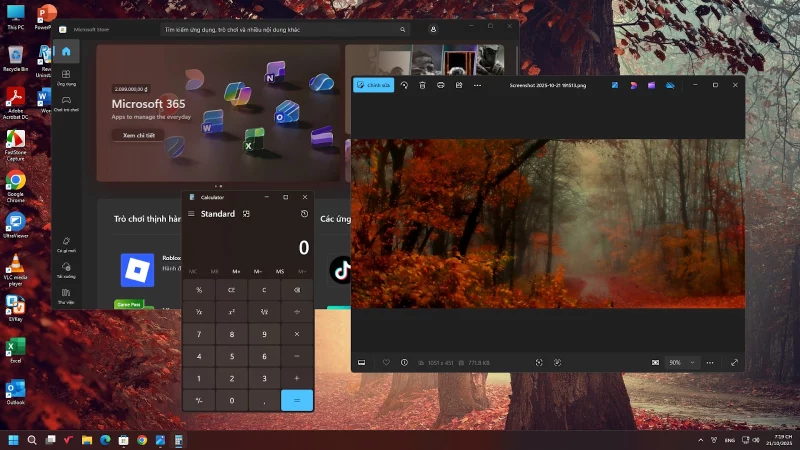
Task: Open the Windows Start menu
Action: (14, 440)
